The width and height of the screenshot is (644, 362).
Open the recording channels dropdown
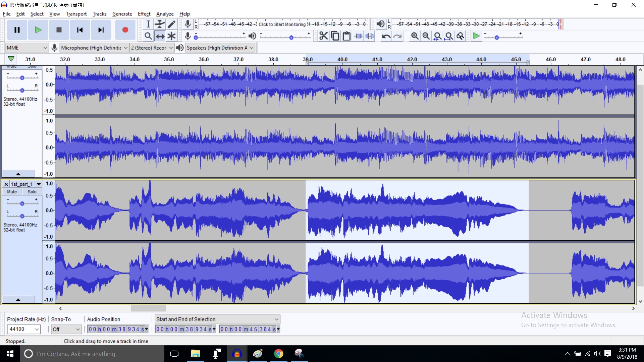(152, 48)
